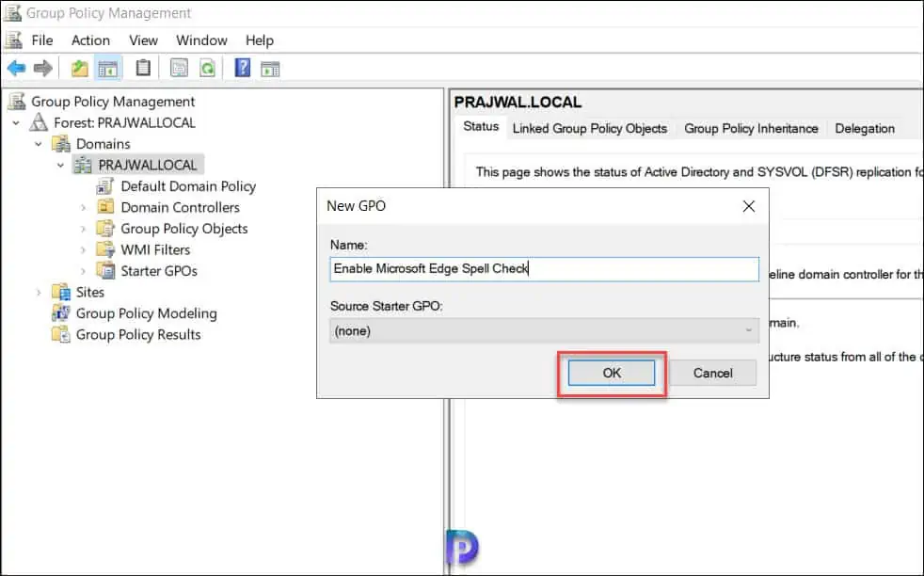Expand the WMI Filters node
Image resolution: width=924 pixels, height=576 pixels.
(x=83, y=250)
